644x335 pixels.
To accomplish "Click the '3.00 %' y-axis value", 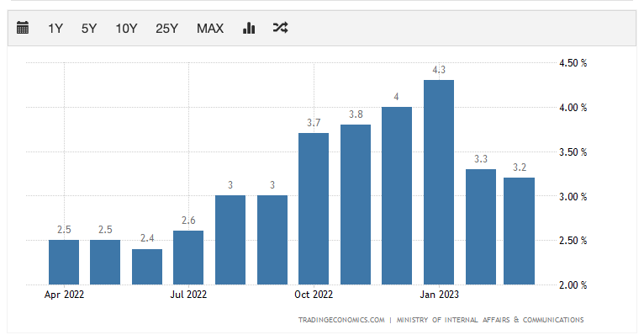I will click(x=573, y=196).
